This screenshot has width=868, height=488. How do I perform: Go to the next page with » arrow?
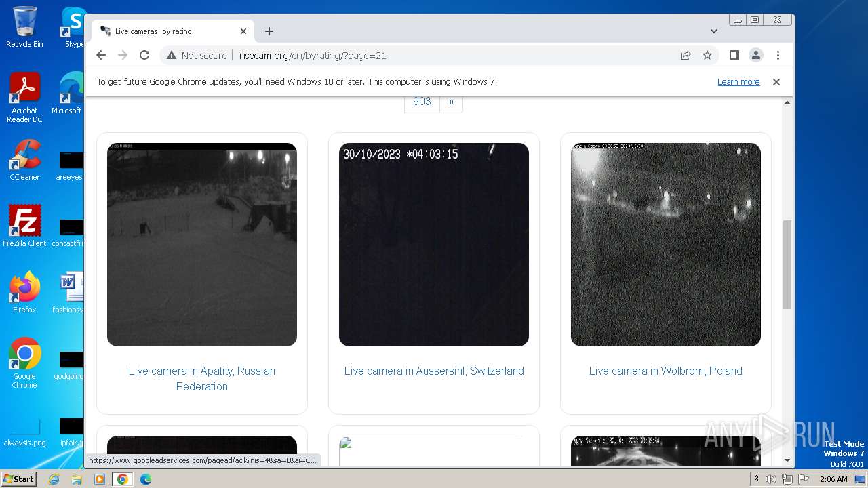pyautogui.click(x=451, y=102)
